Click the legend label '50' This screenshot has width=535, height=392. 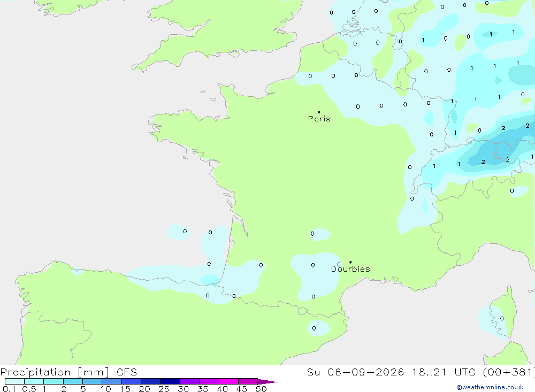pos(262,389)
